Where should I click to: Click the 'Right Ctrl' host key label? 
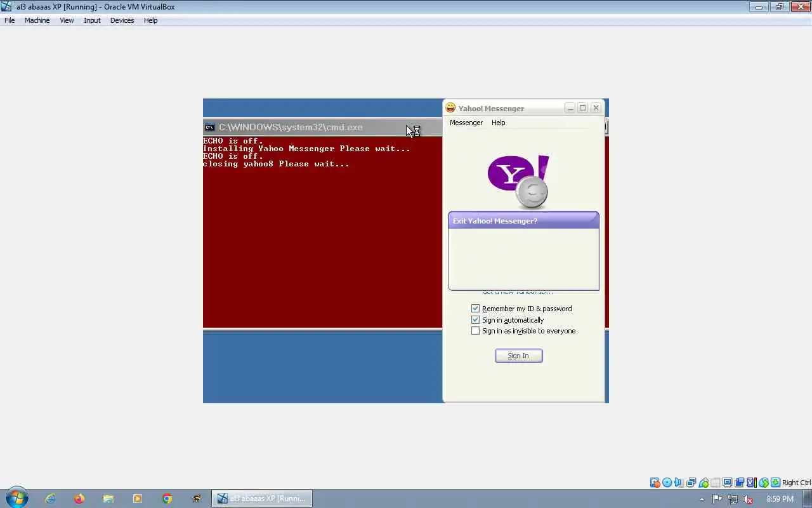tap(797, 483)
